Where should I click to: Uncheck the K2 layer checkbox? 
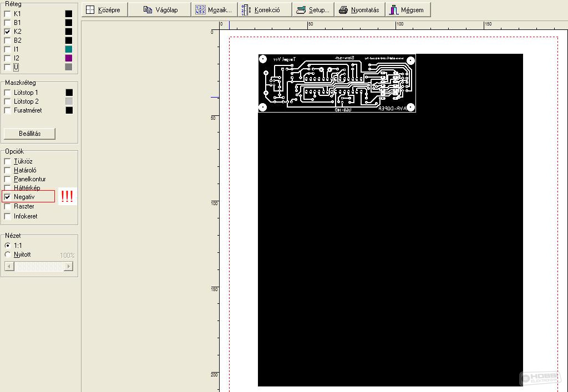click(x=7, y=32)
